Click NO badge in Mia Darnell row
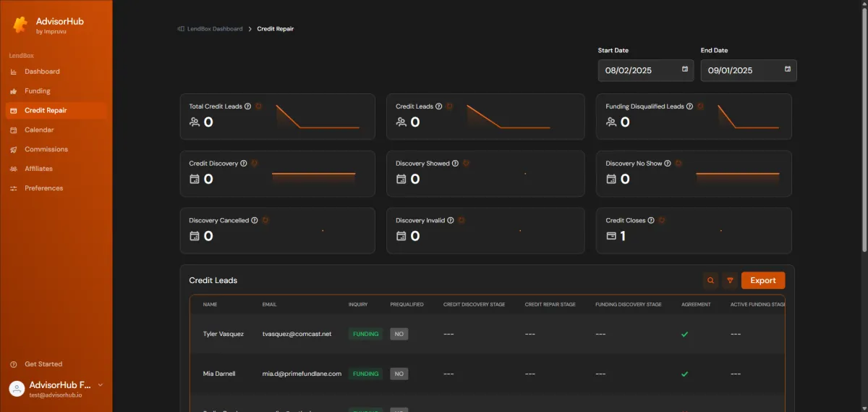This screenshot has height=412, width=868. 399,374
